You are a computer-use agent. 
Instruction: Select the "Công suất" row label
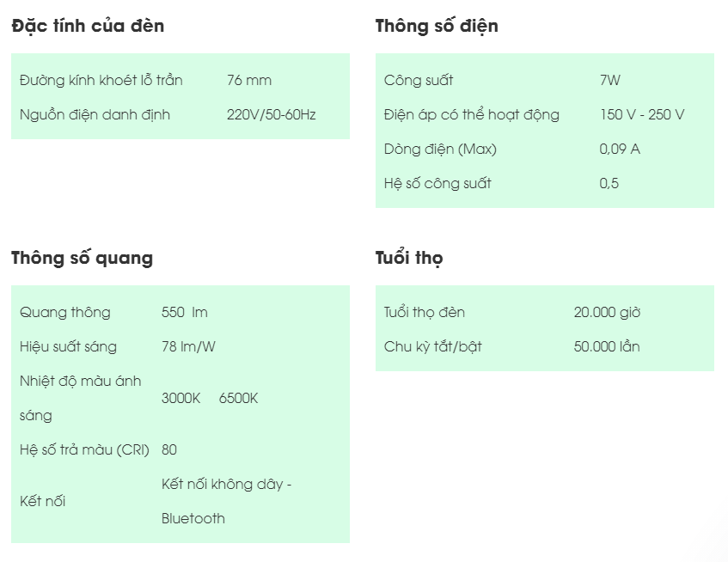pyautogui.click(x=419, y=80)
